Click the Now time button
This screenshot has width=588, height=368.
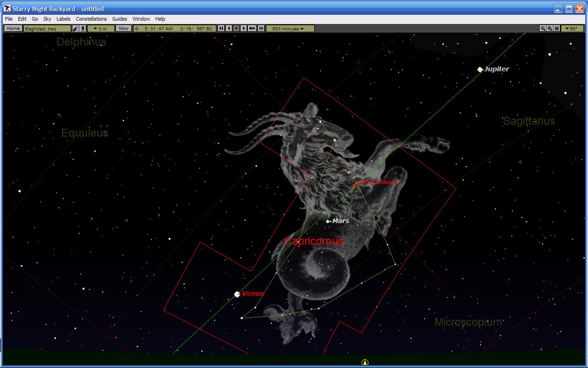pos(123,29)
